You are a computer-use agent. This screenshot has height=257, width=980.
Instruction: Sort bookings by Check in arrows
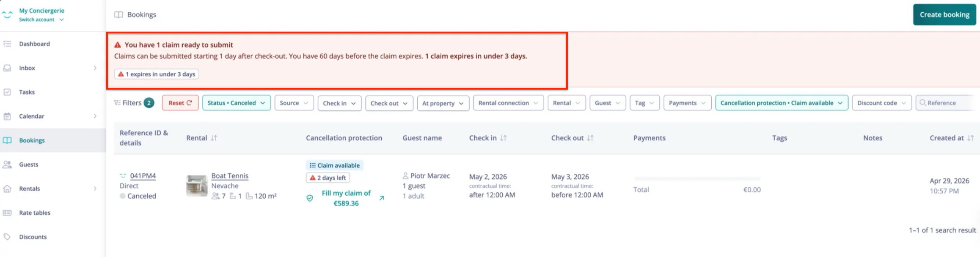(503, 138)
